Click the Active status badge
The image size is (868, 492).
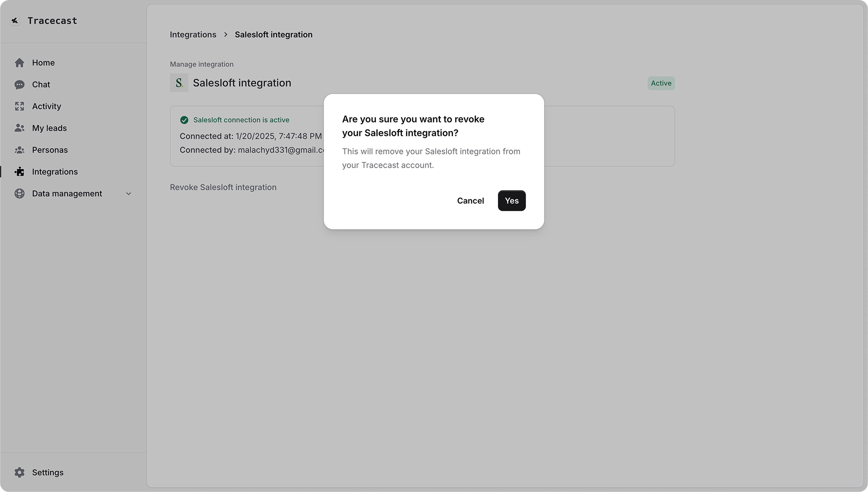click(661, 83)
